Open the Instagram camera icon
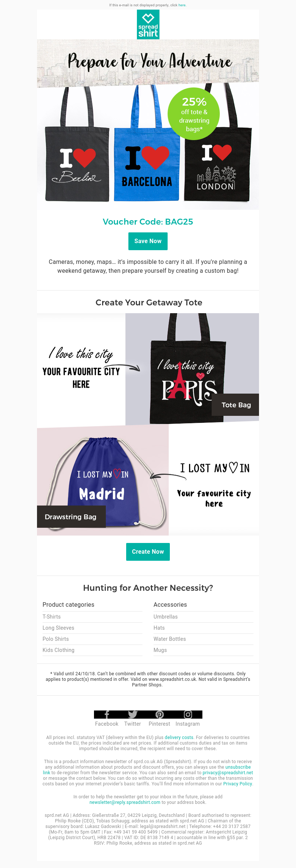The image size is (296, 868). (188, 714)
